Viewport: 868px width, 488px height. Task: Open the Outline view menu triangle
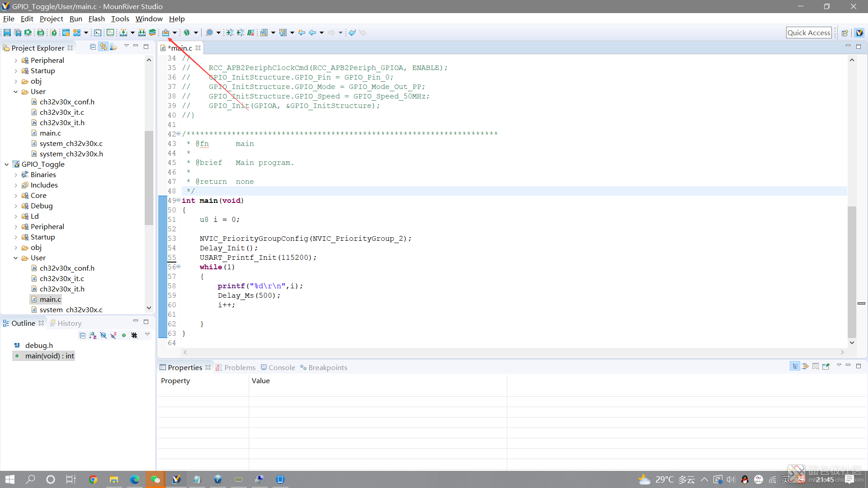(147, 334)
